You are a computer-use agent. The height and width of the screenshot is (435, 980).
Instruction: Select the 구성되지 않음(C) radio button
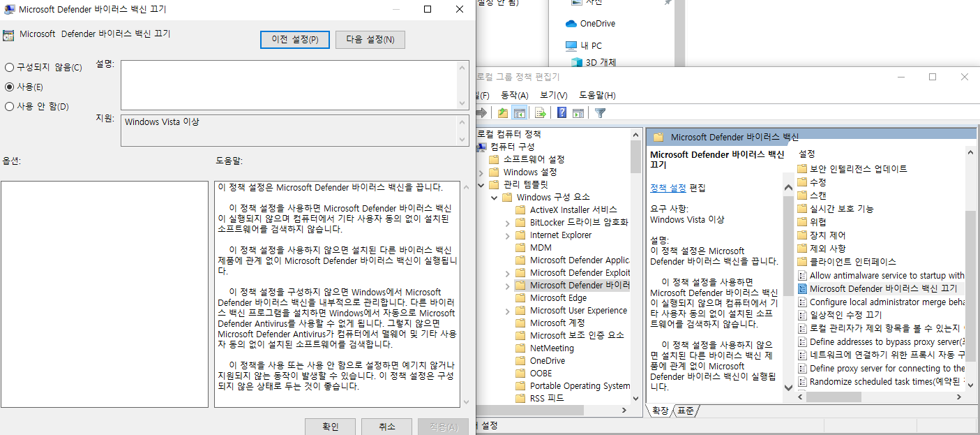tap(9, 68)
